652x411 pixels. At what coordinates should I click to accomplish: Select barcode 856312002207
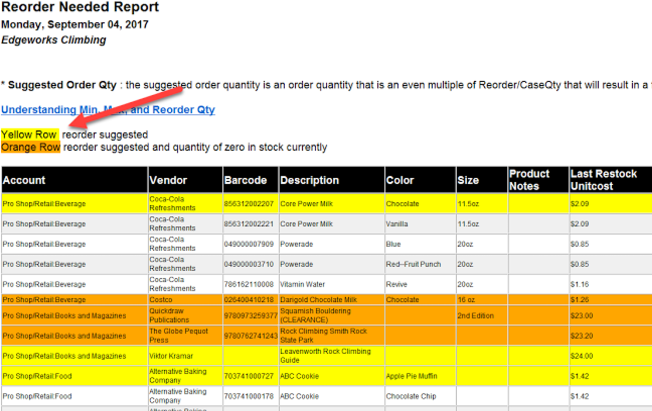click(x=249, y=204)
